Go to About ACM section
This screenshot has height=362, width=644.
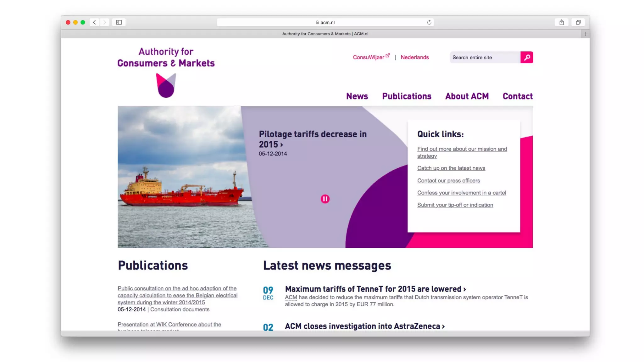[467, 96]
